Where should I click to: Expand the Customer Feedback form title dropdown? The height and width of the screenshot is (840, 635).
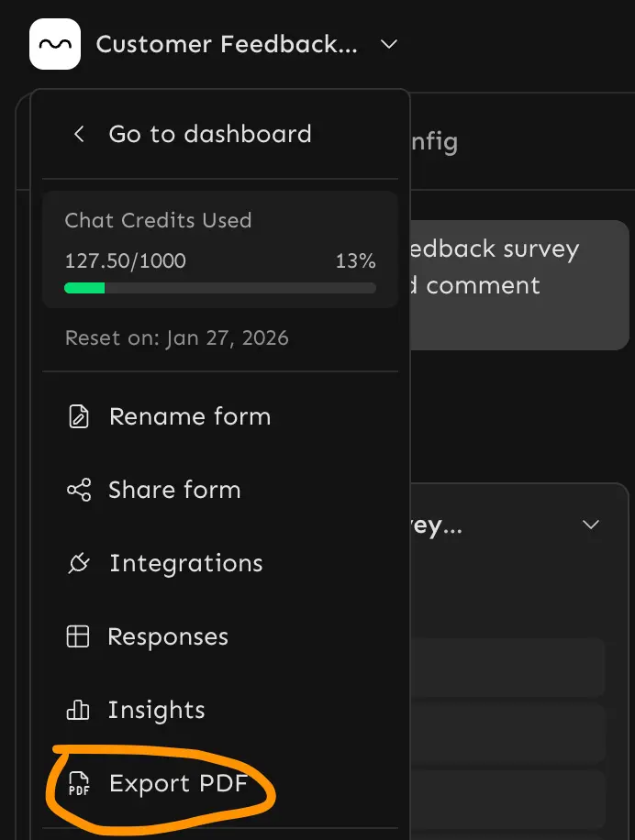pyautogui.click(x=388, y=44)
